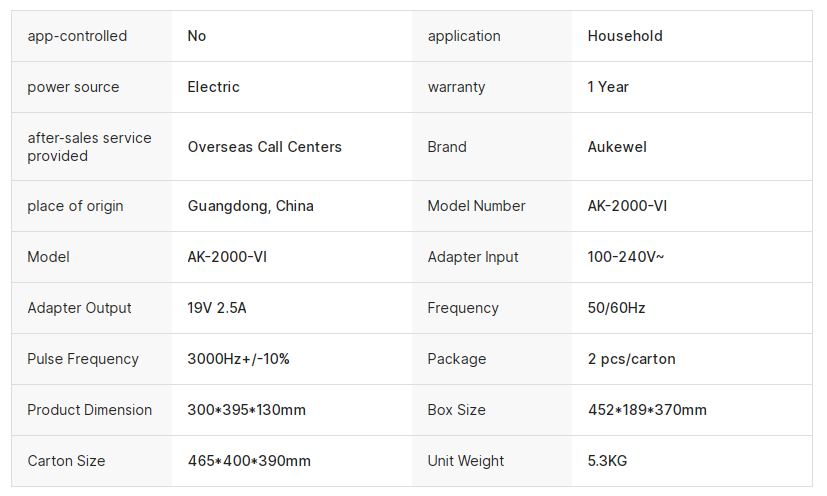This screenshot has width=827, height=496.
Task: Click the "app-controlled" label cell
Action: [x=77, y=36]
